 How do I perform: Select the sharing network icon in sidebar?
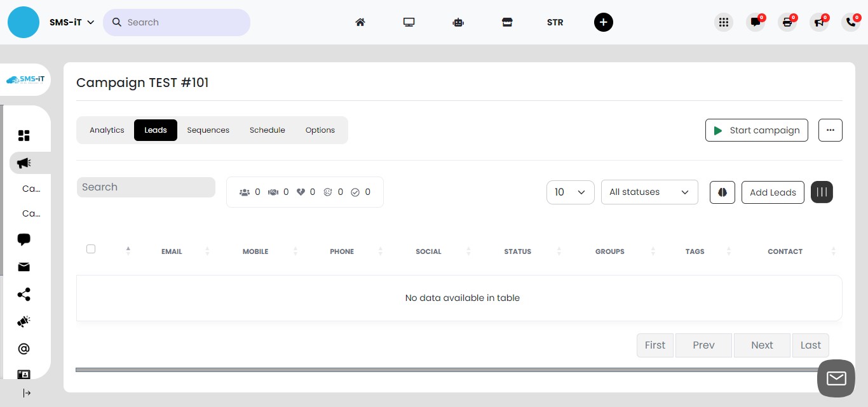pyautogui.click(x=24, y=294)
